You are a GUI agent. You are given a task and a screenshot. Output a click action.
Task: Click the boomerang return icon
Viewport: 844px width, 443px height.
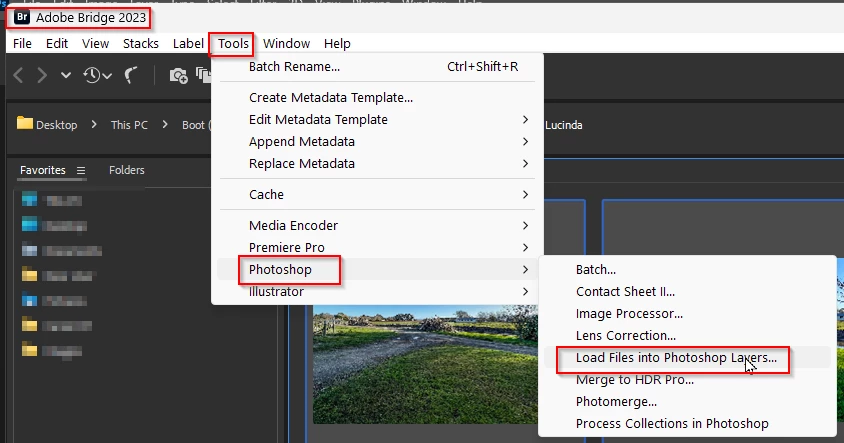pos(131,75)
